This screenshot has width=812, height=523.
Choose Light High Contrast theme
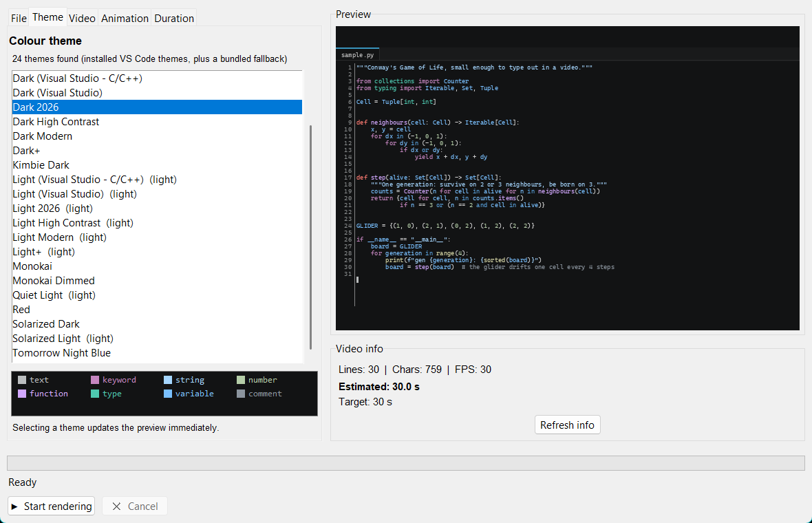pos(157,223)
